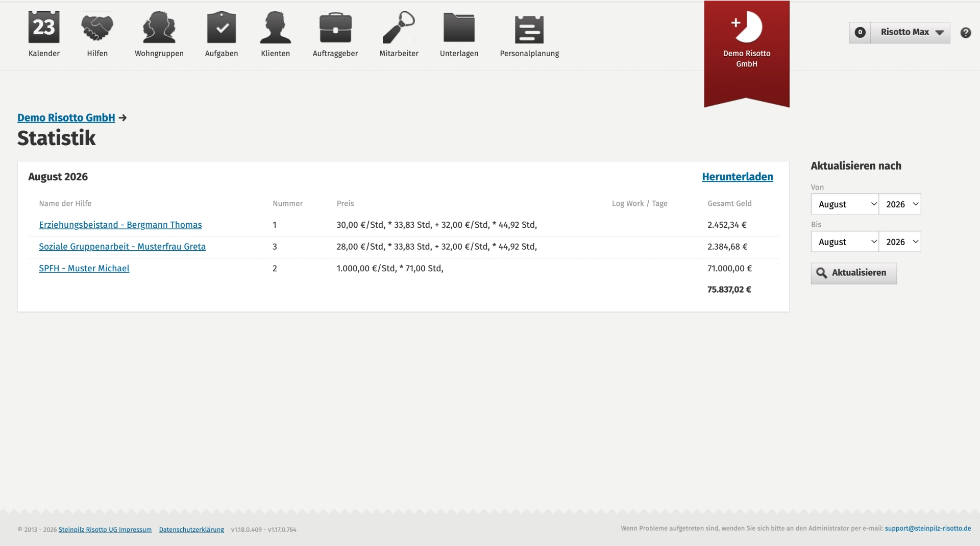Open the Hilfen handshake icon
Viewport: 980px width, 546px height.
point(97,27)
